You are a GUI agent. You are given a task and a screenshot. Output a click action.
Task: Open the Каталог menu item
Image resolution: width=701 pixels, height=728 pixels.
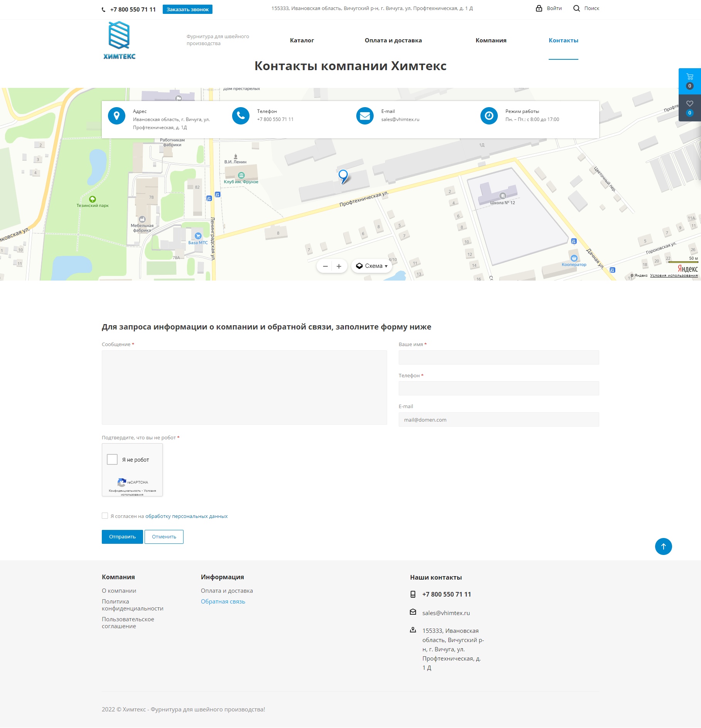(302, 40)
